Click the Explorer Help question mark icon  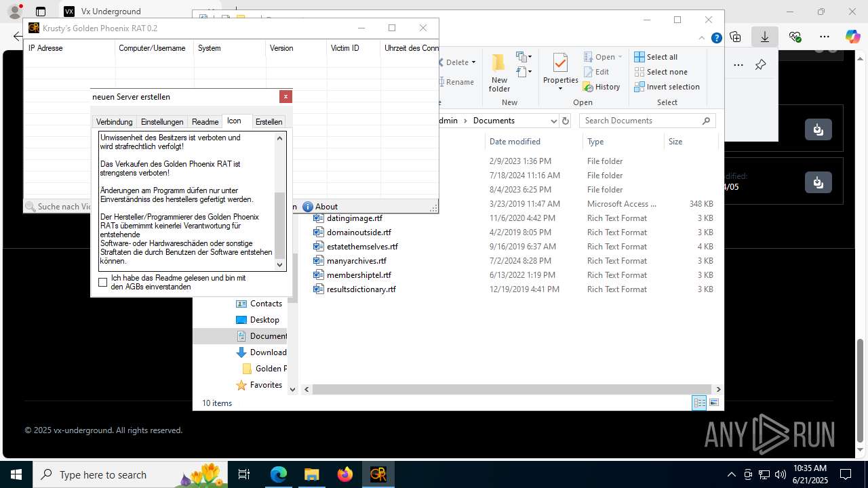[x=716, y=38]
